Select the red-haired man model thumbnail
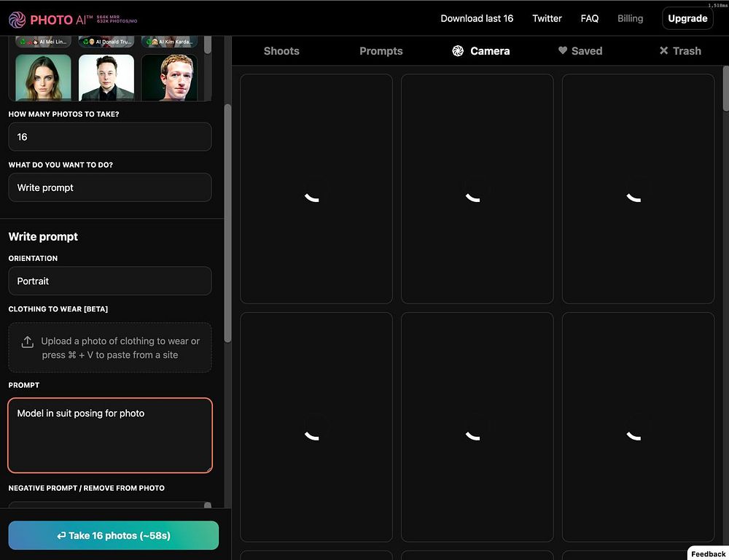 169,78
